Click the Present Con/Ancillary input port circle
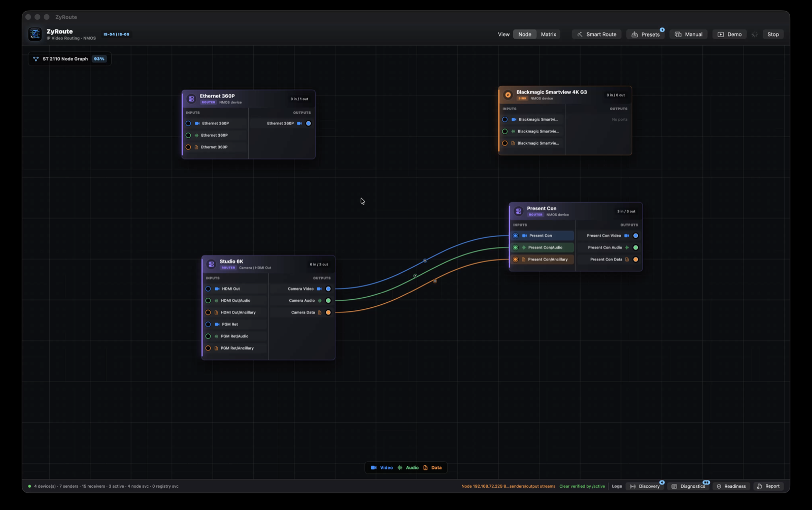 [516, 260]
